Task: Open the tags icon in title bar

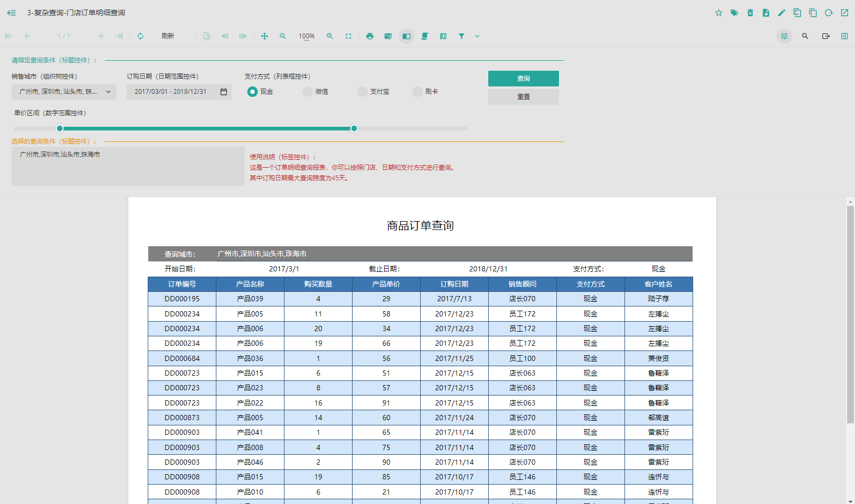Action: click(735, 13)
